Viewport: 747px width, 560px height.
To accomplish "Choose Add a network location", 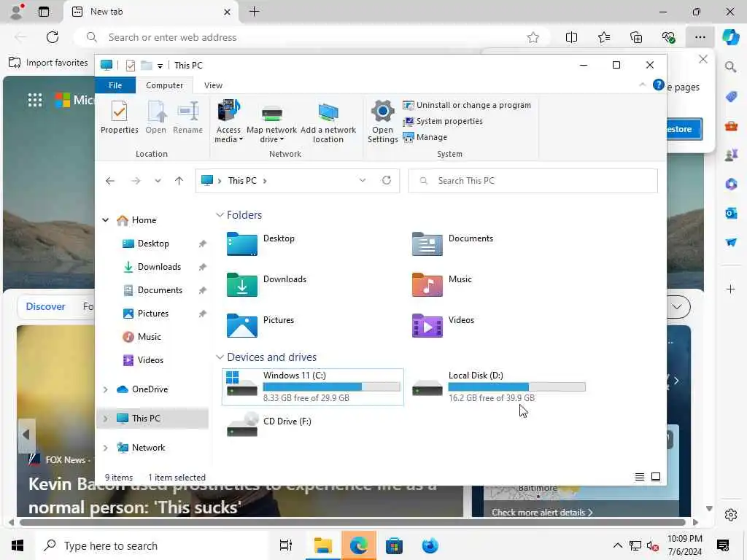I will pos(328,122).
